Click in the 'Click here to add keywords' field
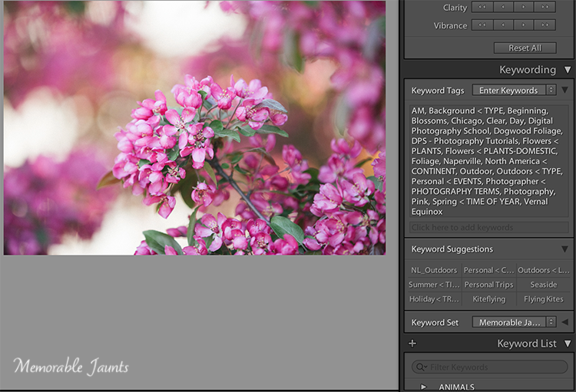576x392 pixels. 488,228
